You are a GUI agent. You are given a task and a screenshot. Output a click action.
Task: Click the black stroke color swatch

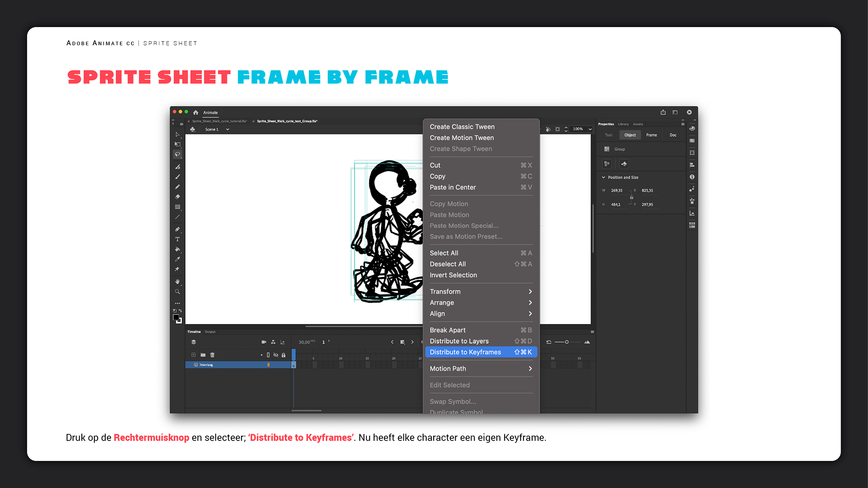tap(176, 318)
